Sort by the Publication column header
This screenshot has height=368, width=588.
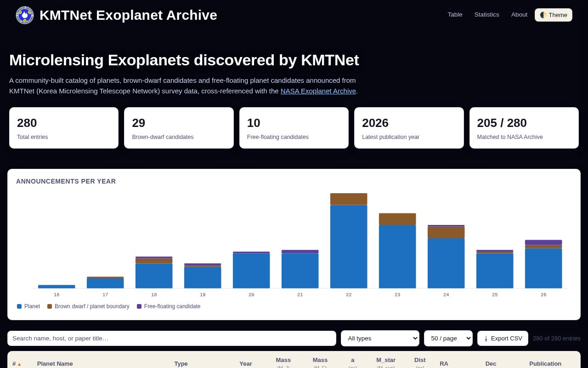(x=545, y=363)
